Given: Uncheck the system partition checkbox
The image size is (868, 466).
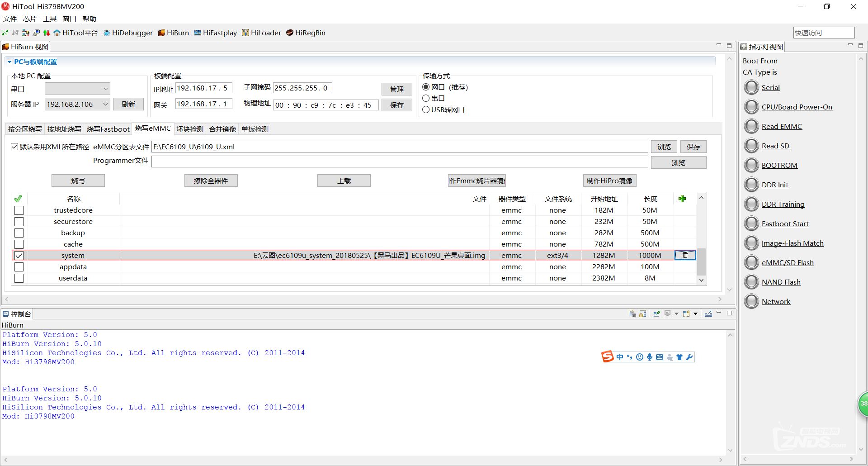Looking at the screenshot, I should pyautogui.click(x=19, y=255).
